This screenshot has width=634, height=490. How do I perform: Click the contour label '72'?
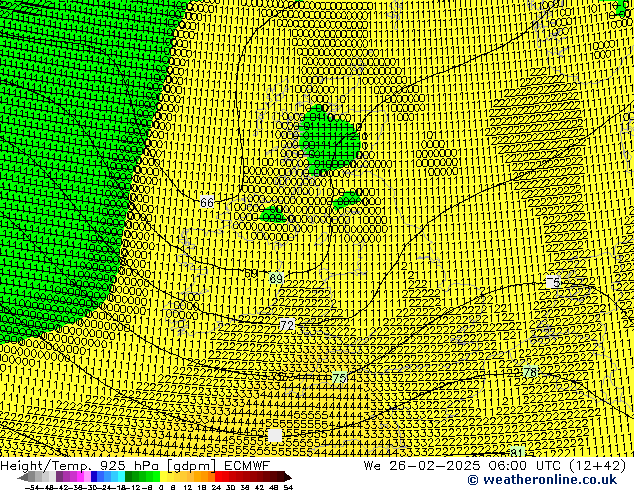pyautogui.click(x=287, y=325)
